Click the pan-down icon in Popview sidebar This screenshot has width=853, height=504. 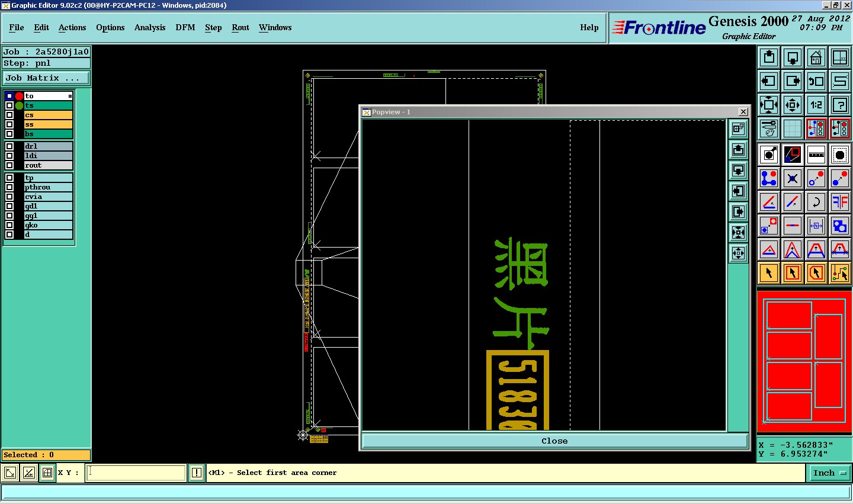(738, 170)
